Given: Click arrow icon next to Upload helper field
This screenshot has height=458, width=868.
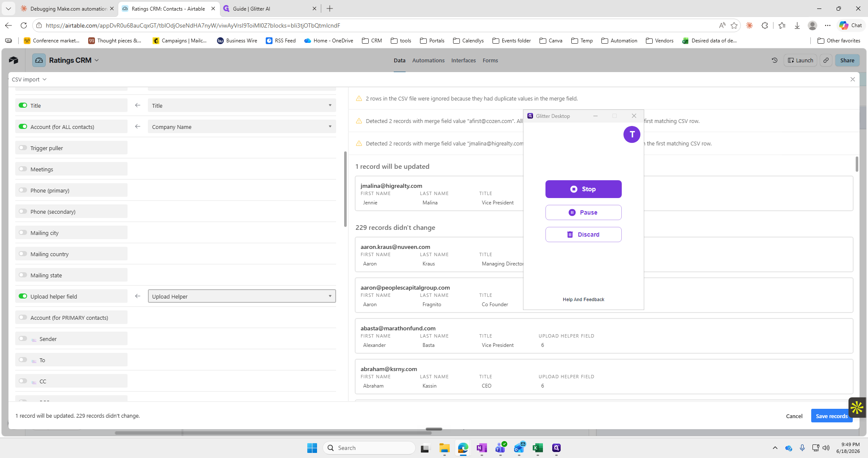Looking at the screenshot, I should (138, 296).
